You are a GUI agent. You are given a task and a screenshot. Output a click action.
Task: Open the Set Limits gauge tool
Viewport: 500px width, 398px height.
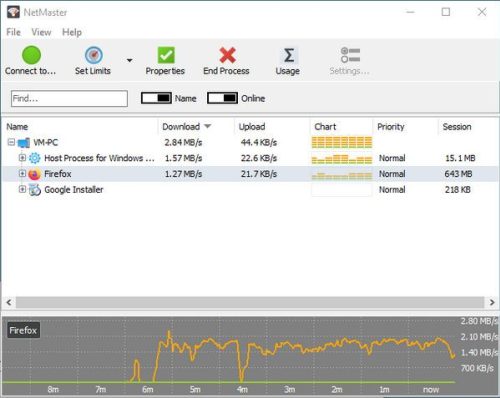coord(94,55)
